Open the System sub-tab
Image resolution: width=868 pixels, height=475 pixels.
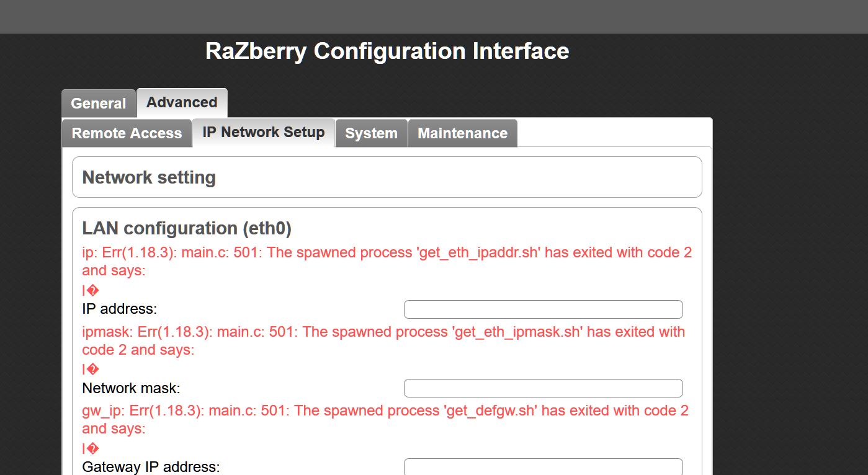(371, 133)
